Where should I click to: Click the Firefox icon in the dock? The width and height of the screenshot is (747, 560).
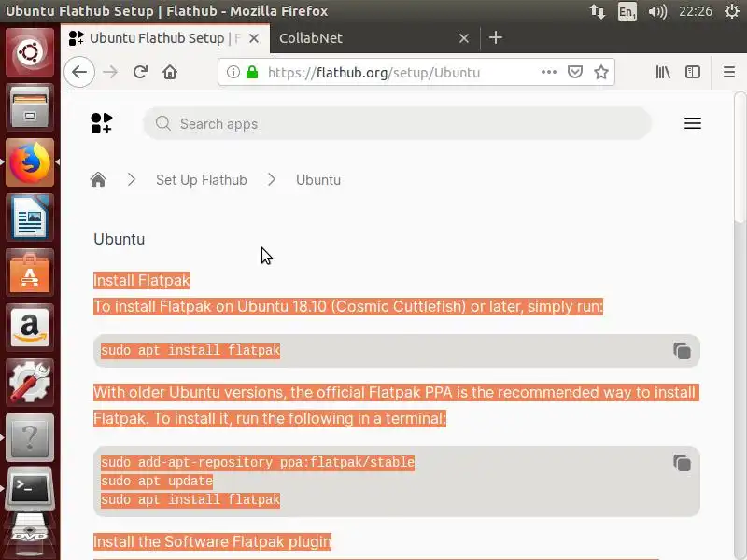coord(30,162)
